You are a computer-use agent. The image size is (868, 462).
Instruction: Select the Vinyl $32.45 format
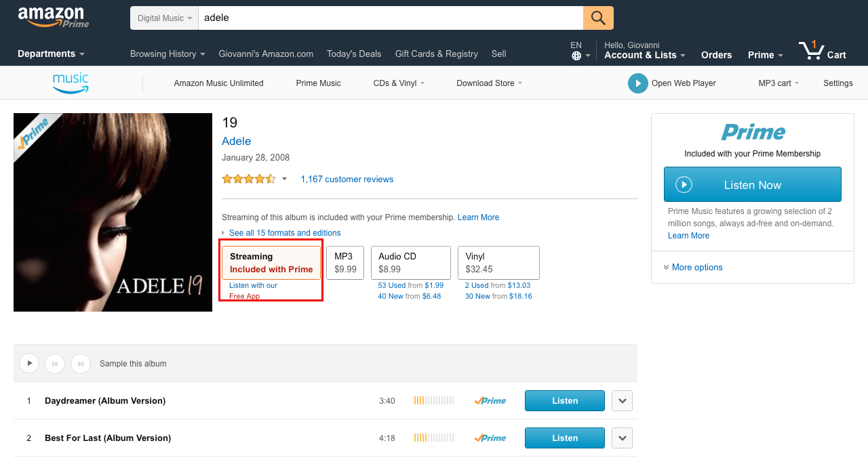click(499, 263)
